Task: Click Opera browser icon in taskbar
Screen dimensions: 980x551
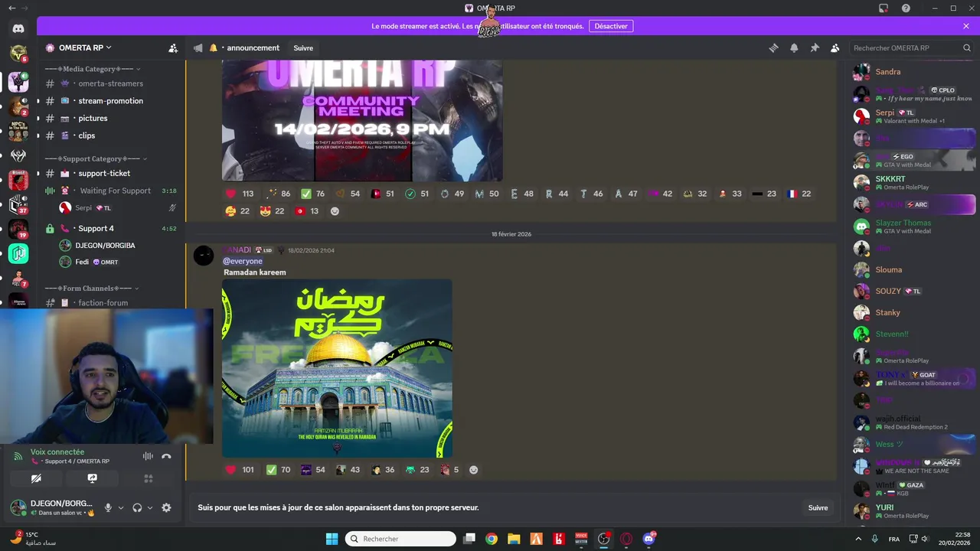Action: pos(626,539)
